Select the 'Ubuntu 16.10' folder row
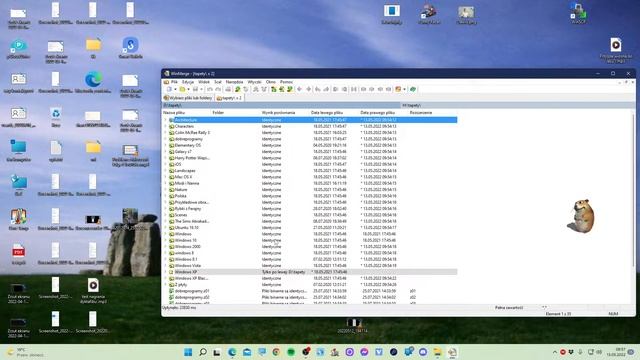 (310, 228)
